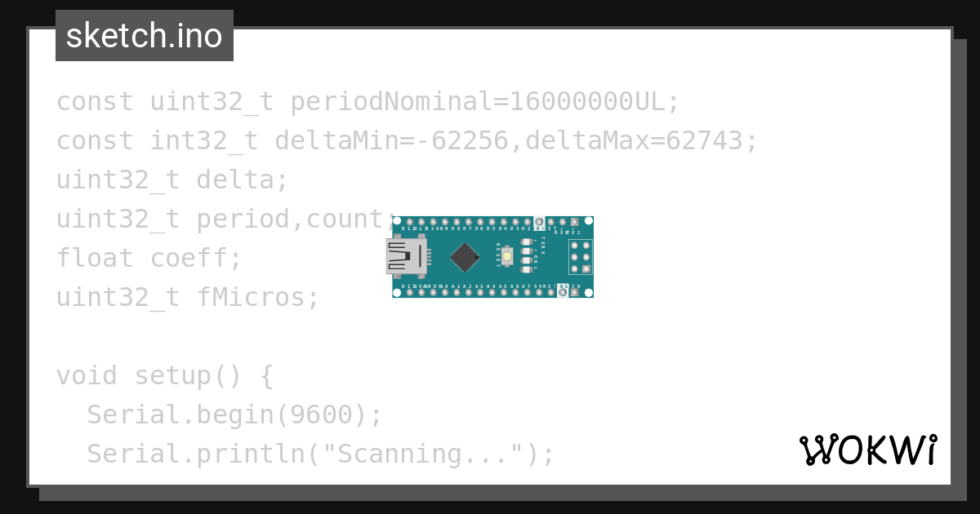Image resolution: width=980 pixels, height=514 pixels.
Task: Click the L indicator LED on board
Action: tap(527, 269)
